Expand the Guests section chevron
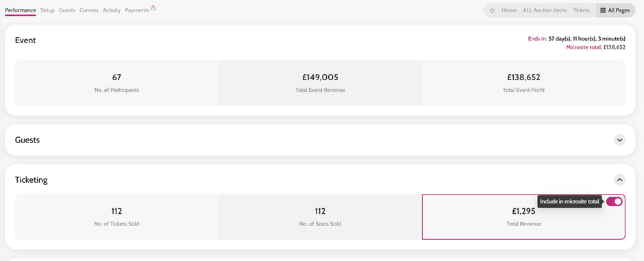 click(620, 140)
